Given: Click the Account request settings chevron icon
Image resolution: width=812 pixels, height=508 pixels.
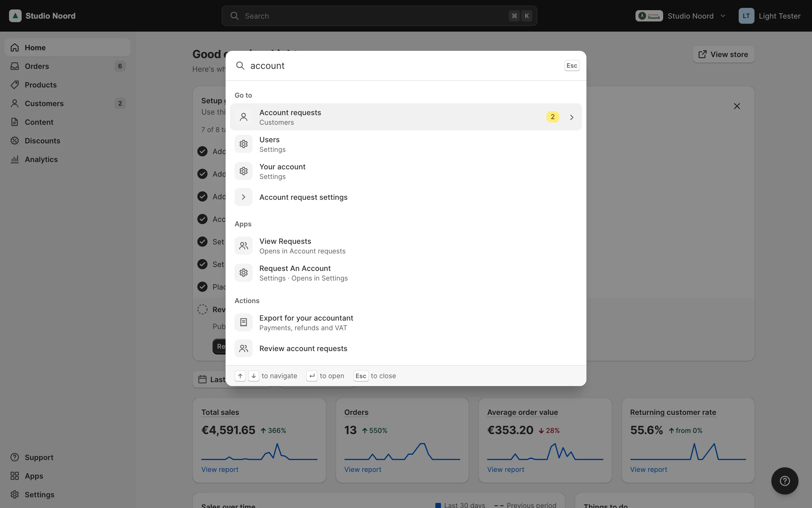Looking at the screenshot, I should [244, 197].
